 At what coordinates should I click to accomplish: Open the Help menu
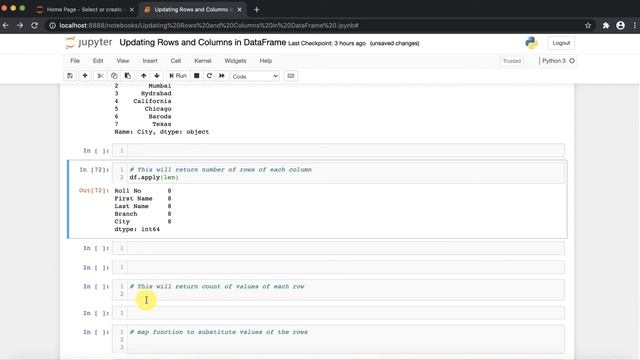[265, 61]
